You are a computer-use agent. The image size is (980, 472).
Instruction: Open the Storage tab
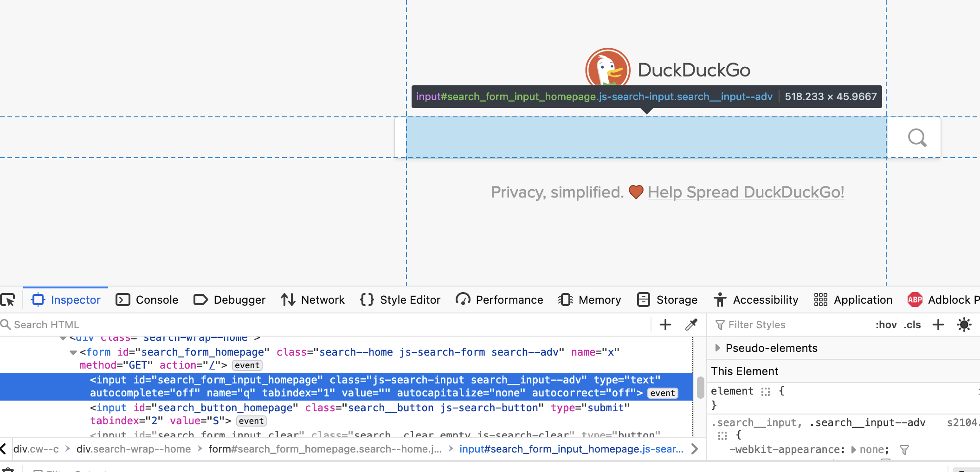click(x=667, y=300)
